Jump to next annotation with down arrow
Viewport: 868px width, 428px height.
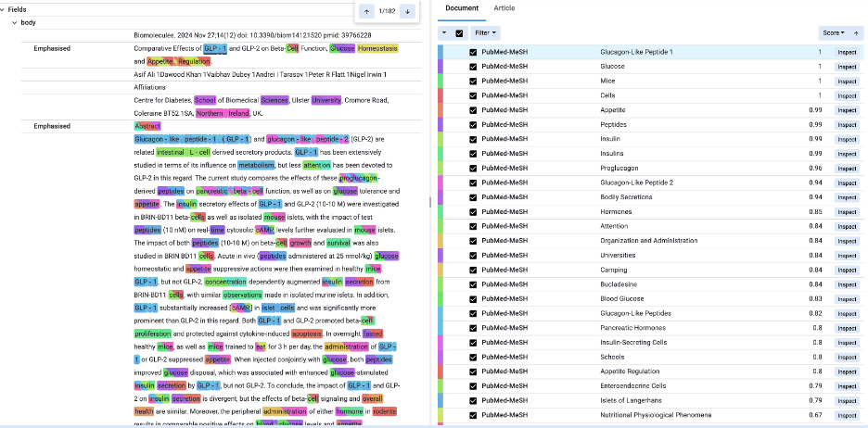click(x=406, y=11)
